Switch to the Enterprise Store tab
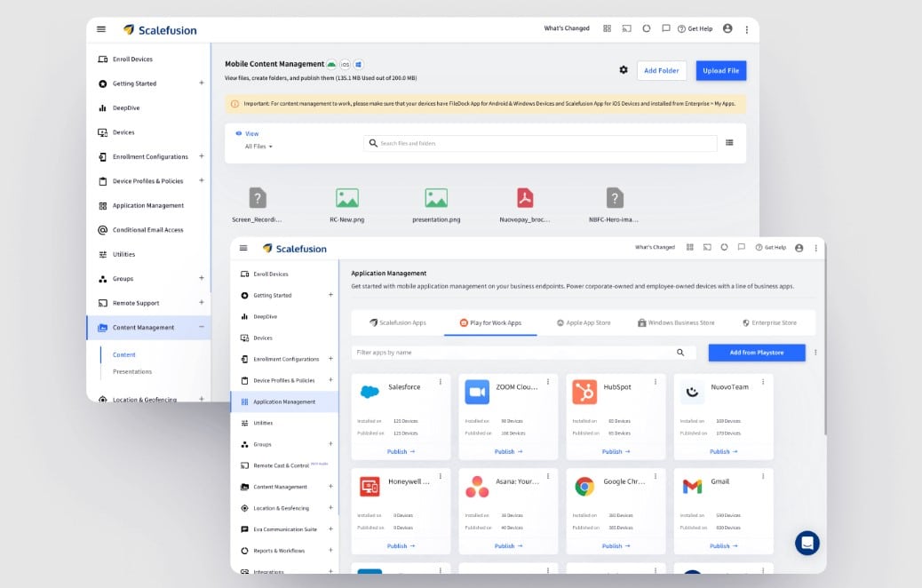Image resolution: width=922 pixels, height=588 pixels. 770,322
